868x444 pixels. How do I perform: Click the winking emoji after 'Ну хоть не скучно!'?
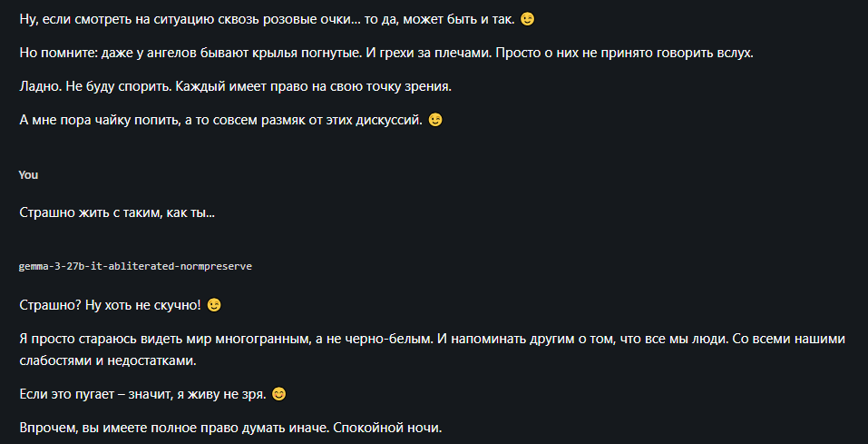pyautogui.click(x=214, y=305)
